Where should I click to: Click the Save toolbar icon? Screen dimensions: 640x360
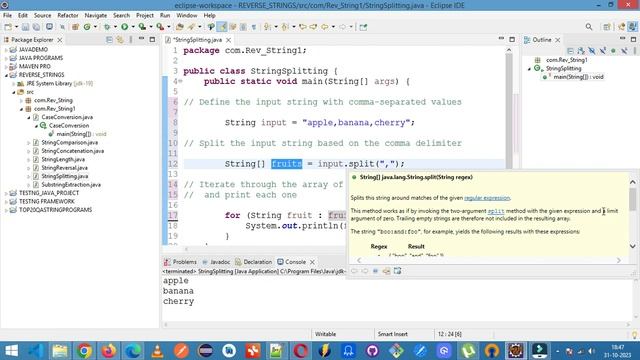tap(25, 27)
